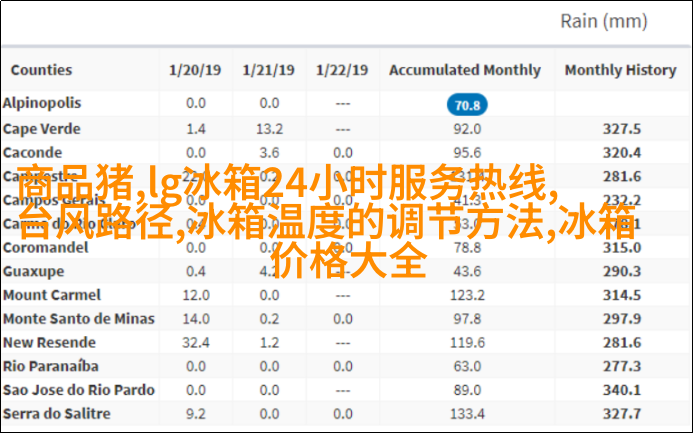Screen dimensions: 694x434
Task: Click the 1/20/19 column header
Action: 195,70
